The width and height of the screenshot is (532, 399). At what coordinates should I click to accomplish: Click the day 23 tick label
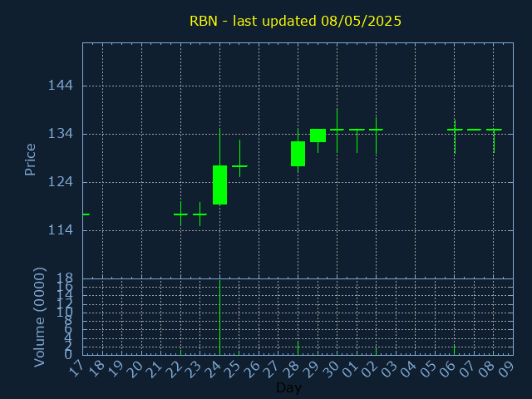(x=194, y=368)
